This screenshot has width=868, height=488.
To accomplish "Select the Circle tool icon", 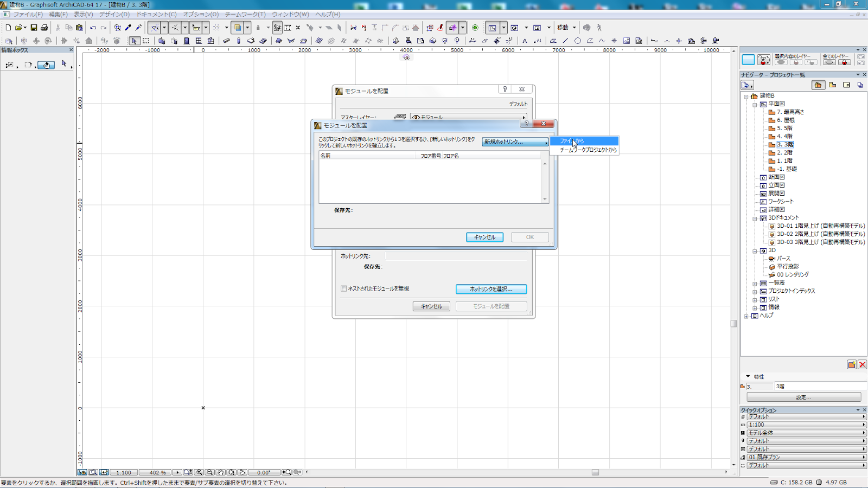I will [x=578, y=41].
